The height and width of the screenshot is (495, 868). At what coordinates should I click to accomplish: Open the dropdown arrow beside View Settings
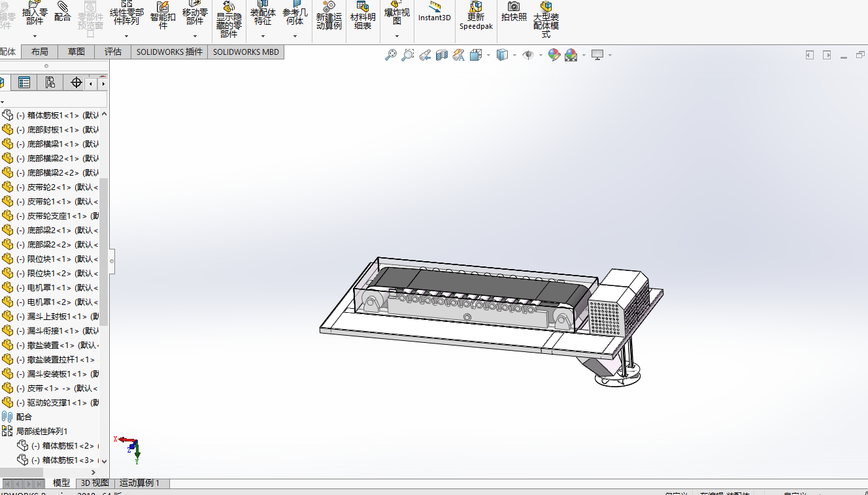coord(610,56)
